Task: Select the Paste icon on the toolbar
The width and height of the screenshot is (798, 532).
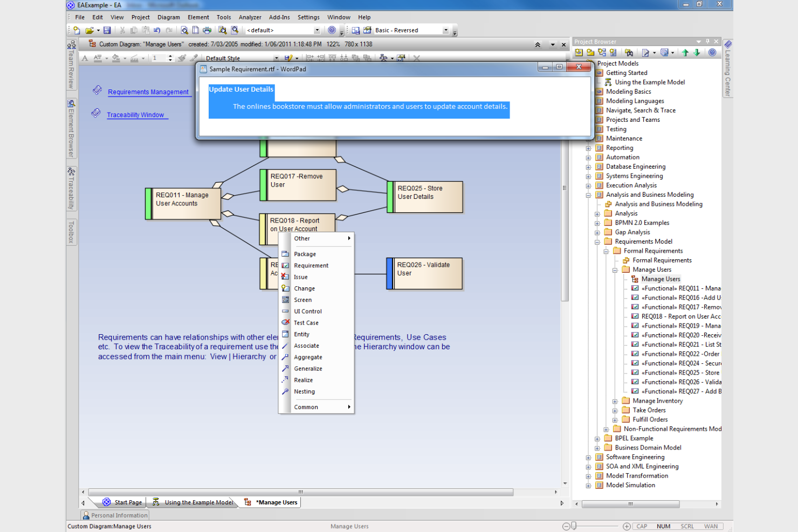Action: (x=146, y=30)
